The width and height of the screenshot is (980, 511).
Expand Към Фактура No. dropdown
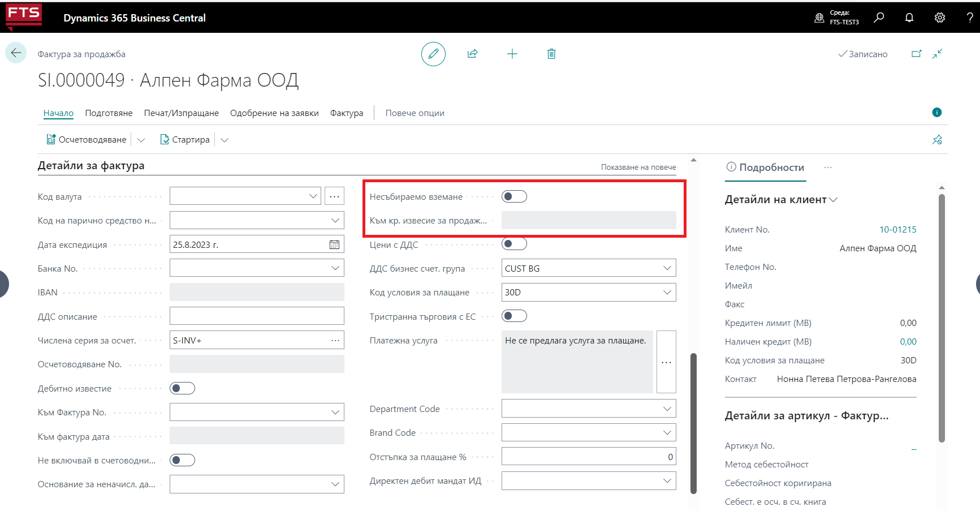coord(335,412)
